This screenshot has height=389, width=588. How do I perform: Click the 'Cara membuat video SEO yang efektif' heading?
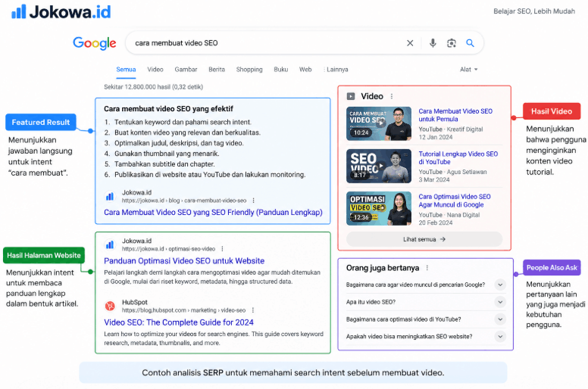tap(168, 108)
